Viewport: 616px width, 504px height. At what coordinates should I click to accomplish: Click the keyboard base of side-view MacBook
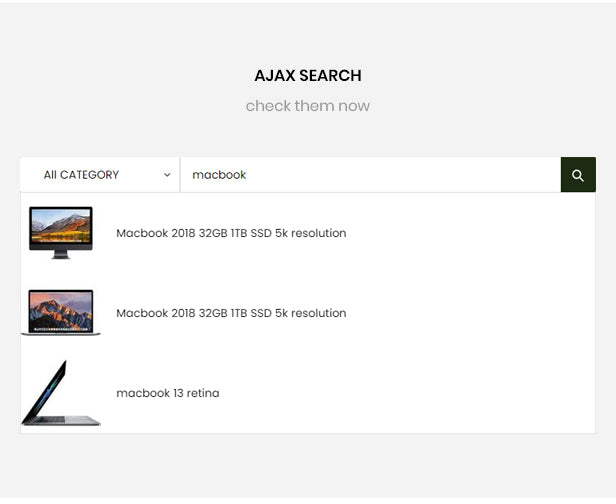point(67,420)
